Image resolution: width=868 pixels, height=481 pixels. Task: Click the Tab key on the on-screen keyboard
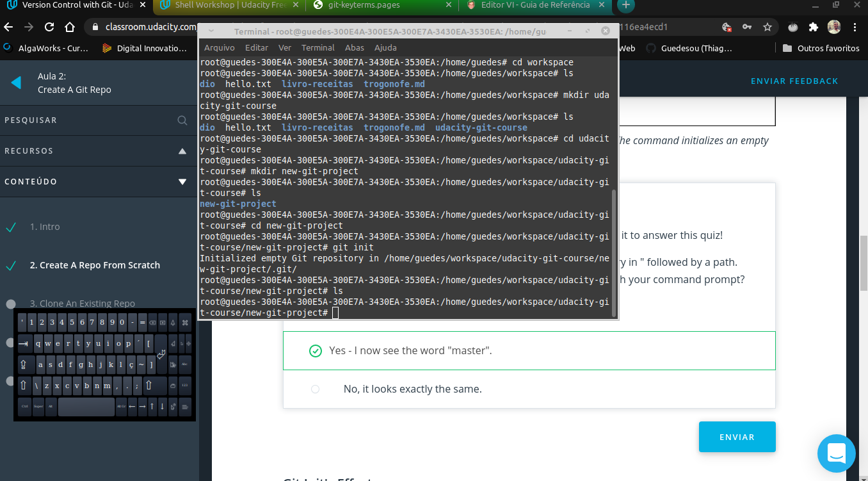[x=26, y=344]
